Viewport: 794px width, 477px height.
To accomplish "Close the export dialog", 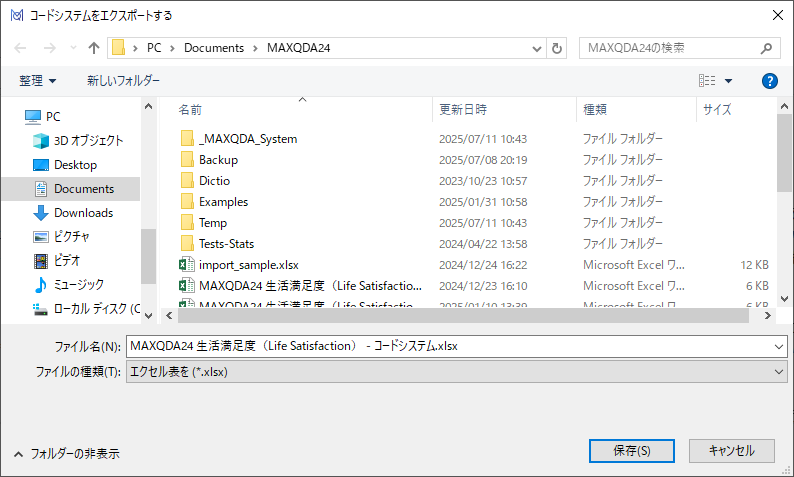I will 778,16.
